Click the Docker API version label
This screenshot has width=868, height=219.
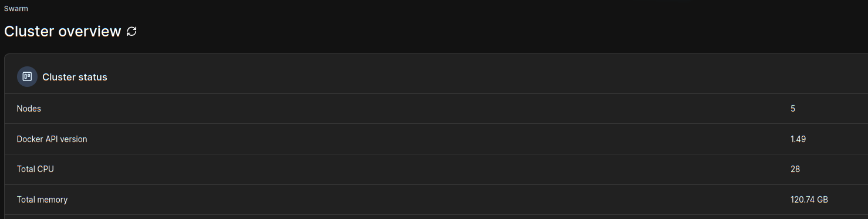[x=52, y=139]
